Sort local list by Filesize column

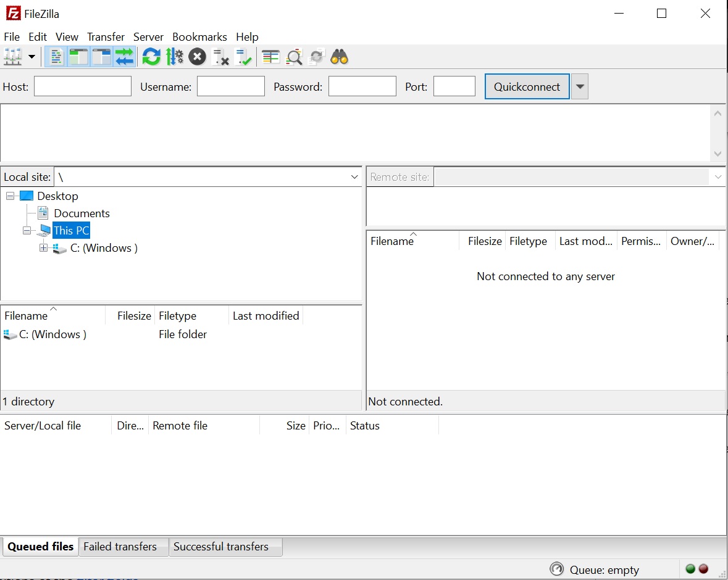[130, 315]
